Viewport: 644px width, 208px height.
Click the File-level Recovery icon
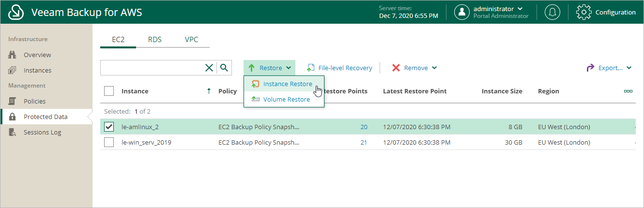click(x=311, y=68)
